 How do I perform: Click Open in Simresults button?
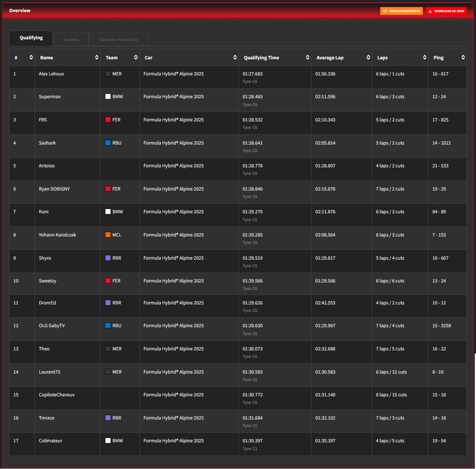[401, 11]
